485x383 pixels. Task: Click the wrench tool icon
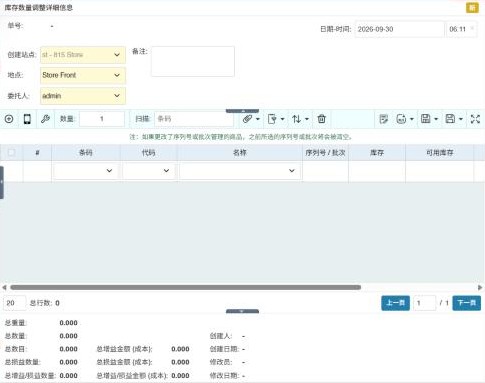[45, 119]
